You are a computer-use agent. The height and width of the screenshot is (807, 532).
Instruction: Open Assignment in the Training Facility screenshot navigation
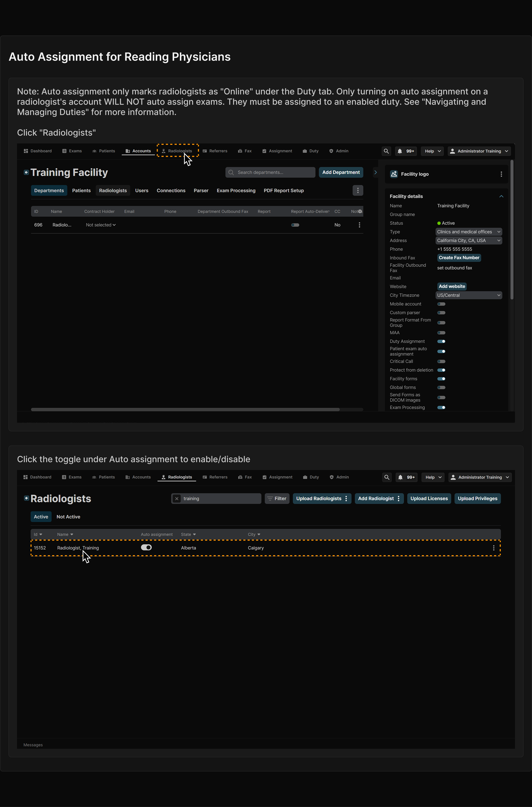(x=277, y=151)
